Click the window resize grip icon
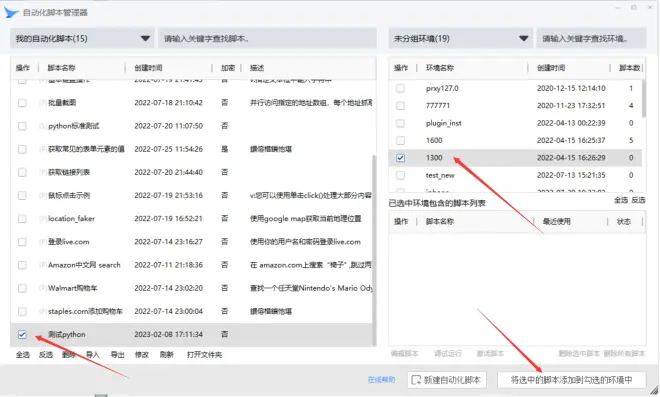Screen dimensions: 660x397 (x=654, y=390)
